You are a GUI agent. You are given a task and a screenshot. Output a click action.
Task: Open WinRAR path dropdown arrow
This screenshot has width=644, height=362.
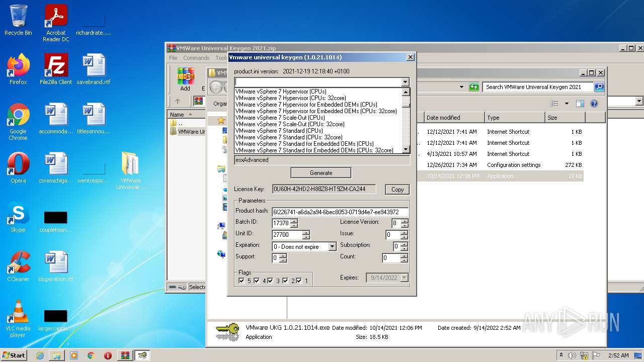pyautogui.click(x=639, y=101)
